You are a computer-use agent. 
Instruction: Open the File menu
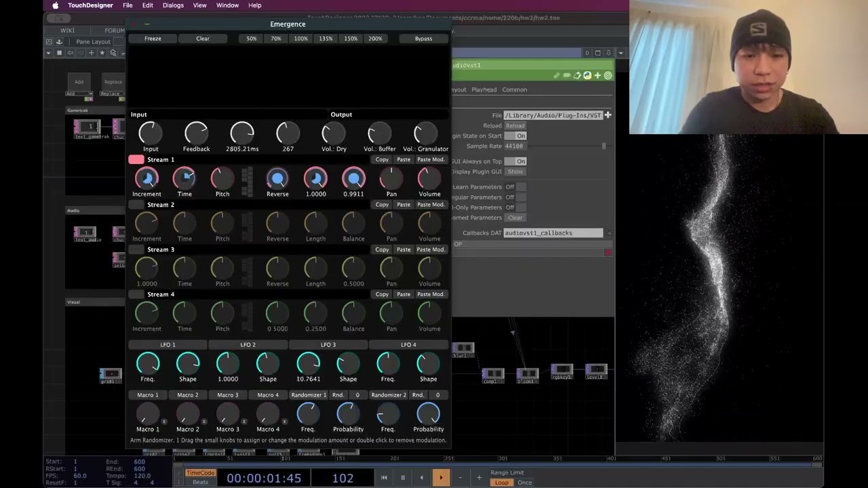tap(127, 5)
